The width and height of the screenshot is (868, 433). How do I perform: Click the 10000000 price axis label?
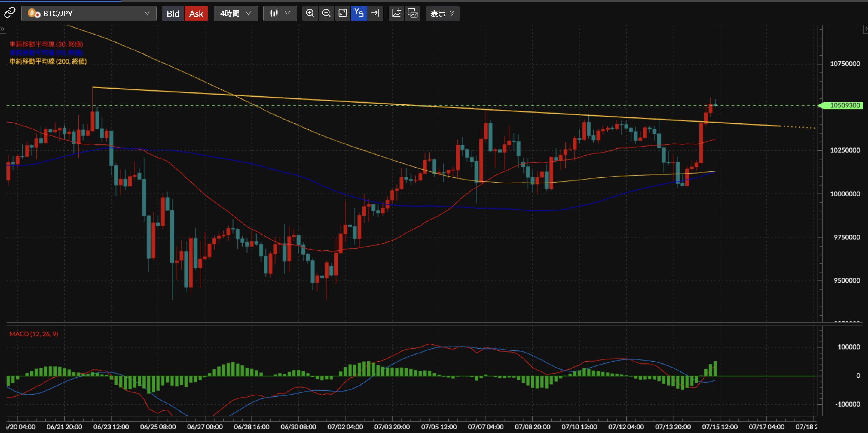(x=845, y=194)
